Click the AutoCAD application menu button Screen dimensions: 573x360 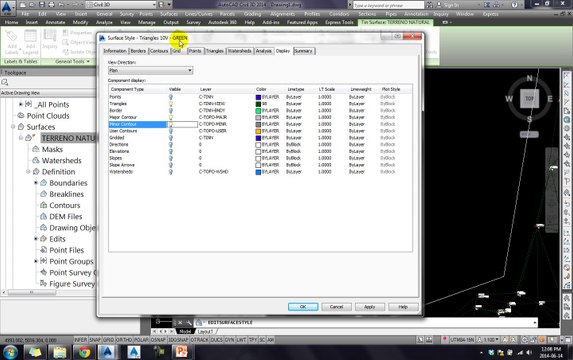8,7
